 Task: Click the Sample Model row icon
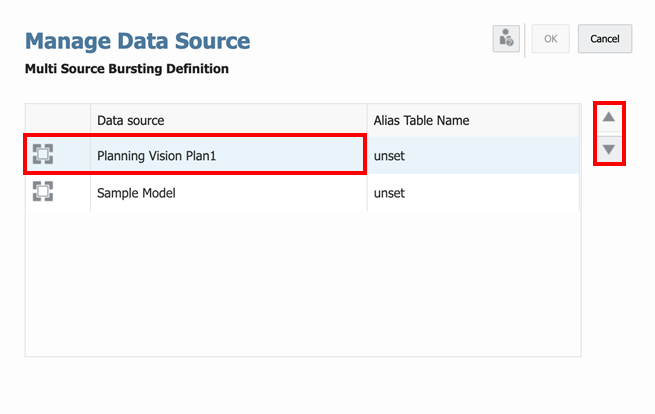[x=42, y=192]
